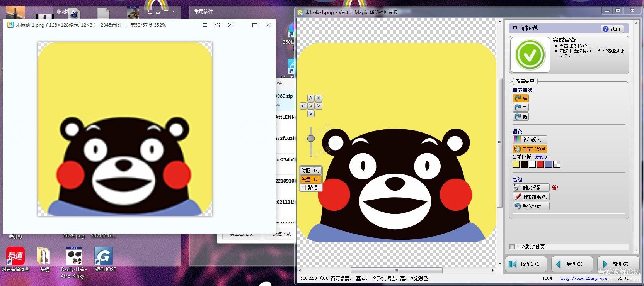Click the green checkmark review icon
The image size is (644, 286).
tap(530, 55)
